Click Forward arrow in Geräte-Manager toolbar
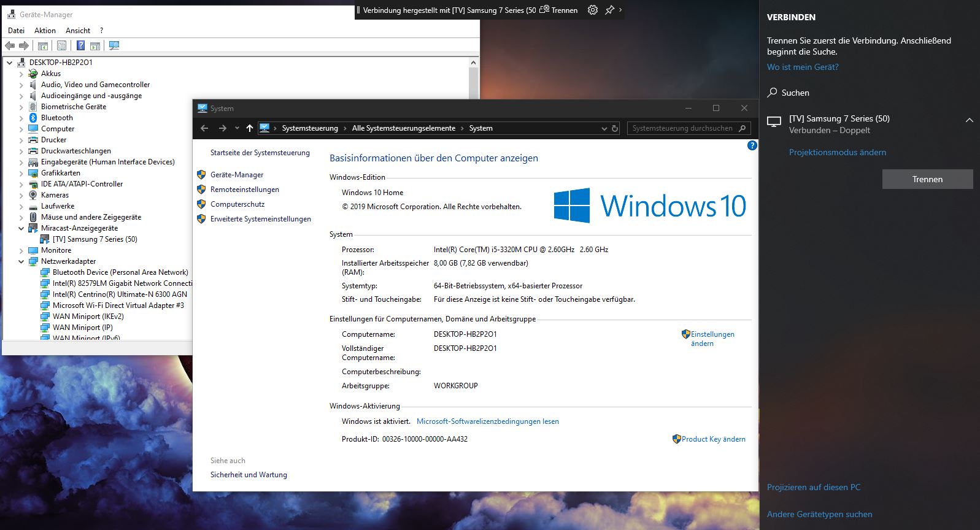The width and height of the screenshot is (980, 530). (x=24, y=46)
